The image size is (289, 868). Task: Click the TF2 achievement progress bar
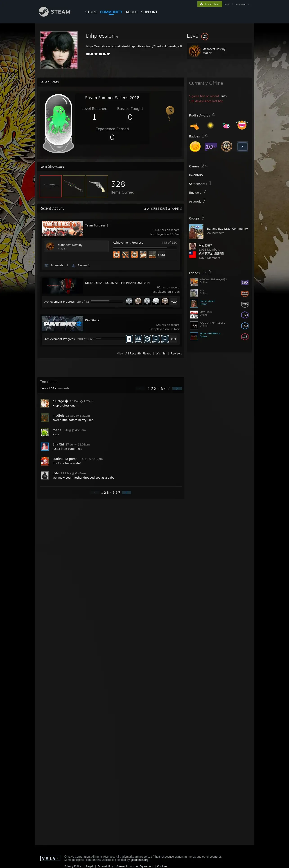(x=145, y=247)
